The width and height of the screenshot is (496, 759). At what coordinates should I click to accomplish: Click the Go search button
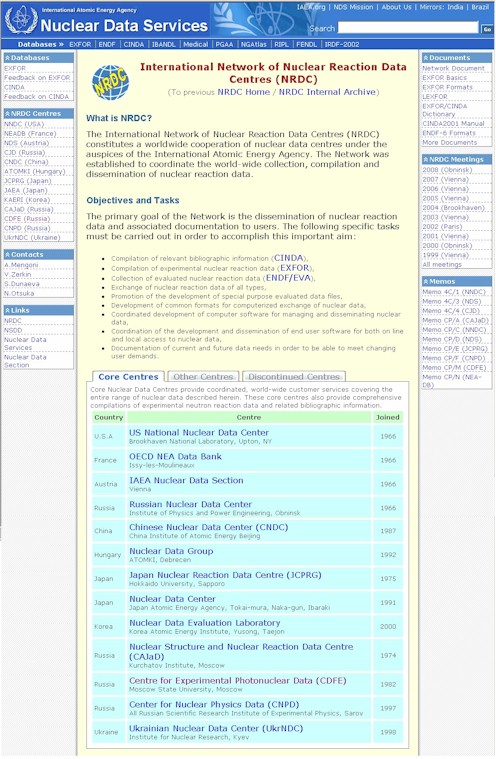(x=487, y=29)
